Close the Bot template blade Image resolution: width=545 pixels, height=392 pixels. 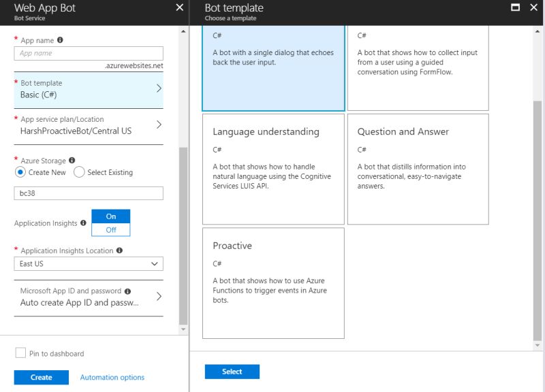click(534, 7)
